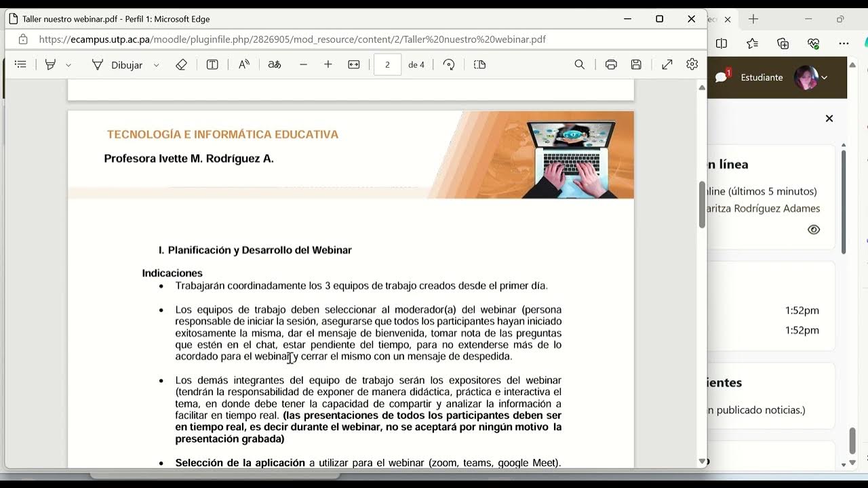Open the user profile avatar menu
Image resolution: width=868 pixels, height=488 pixels.
point(811,77)
